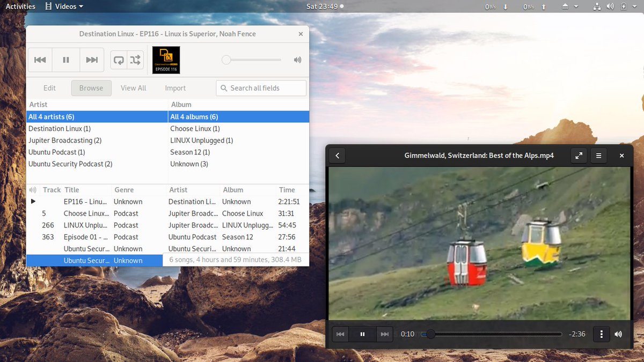Open the system menu arrow beside the battery icon
644x362 pixels.
pos(634,6)
